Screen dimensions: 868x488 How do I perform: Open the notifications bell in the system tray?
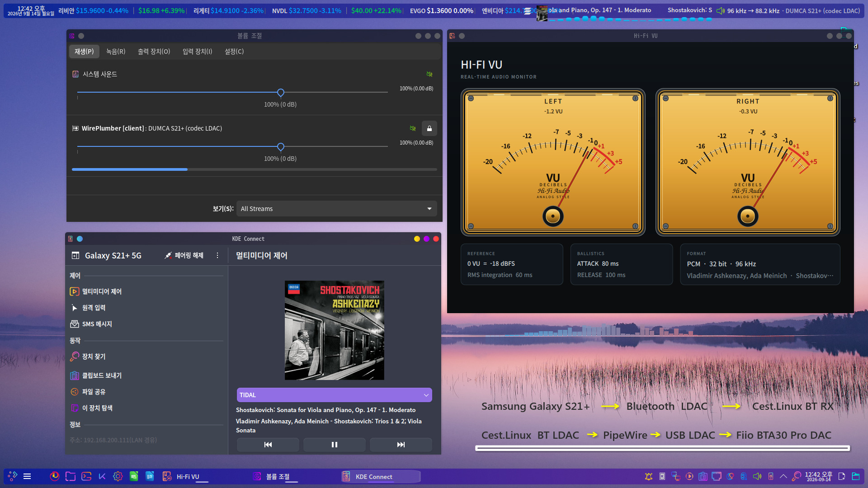coord(649,476)
